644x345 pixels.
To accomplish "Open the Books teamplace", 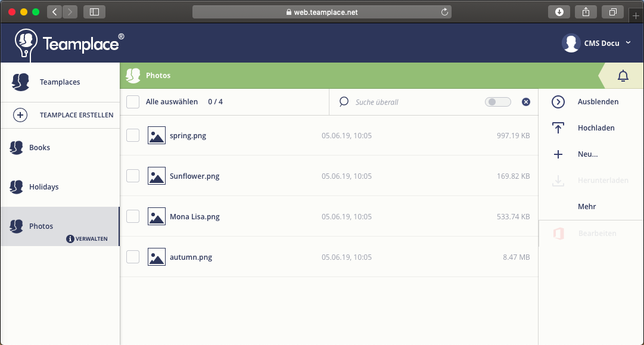I will pos(60,147).
